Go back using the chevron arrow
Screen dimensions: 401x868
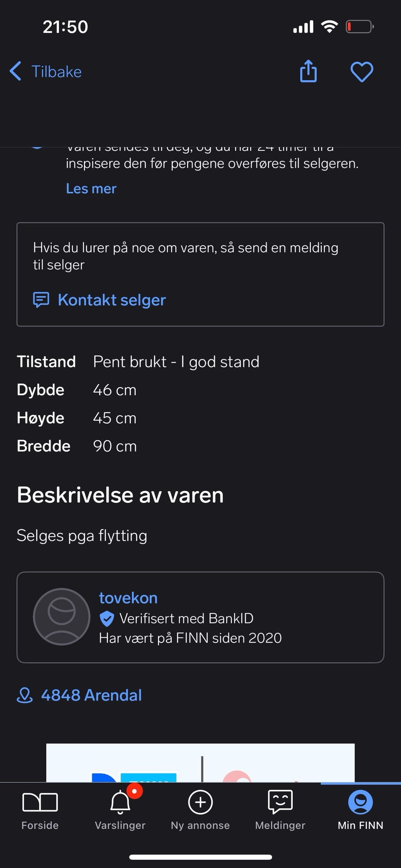15,71
